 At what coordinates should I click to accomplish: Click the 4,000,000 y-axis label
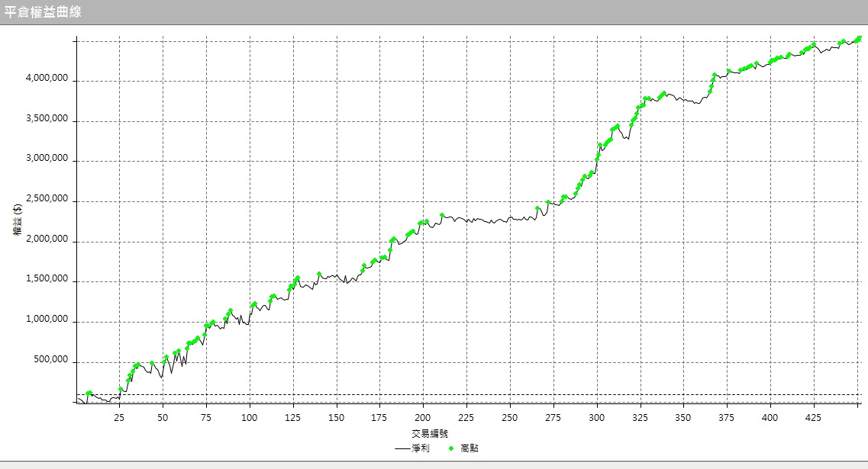(47, 79)
